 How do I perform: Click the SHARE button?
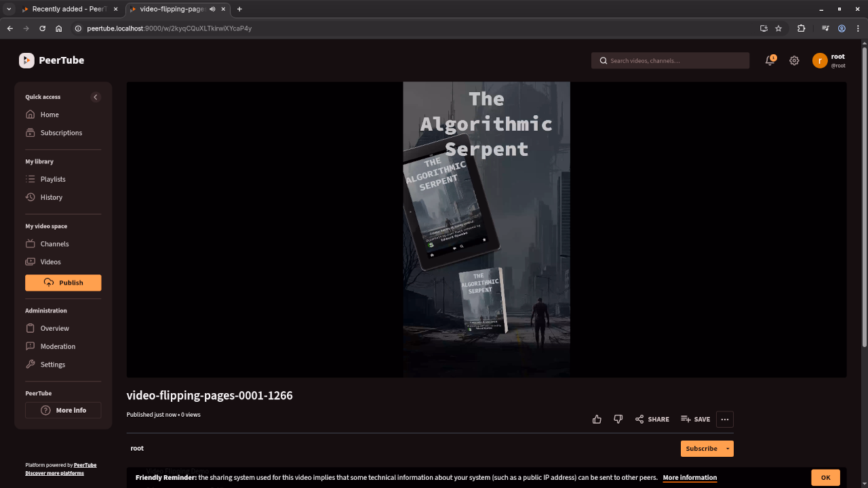pyautogui.click(x=652, y=420)
